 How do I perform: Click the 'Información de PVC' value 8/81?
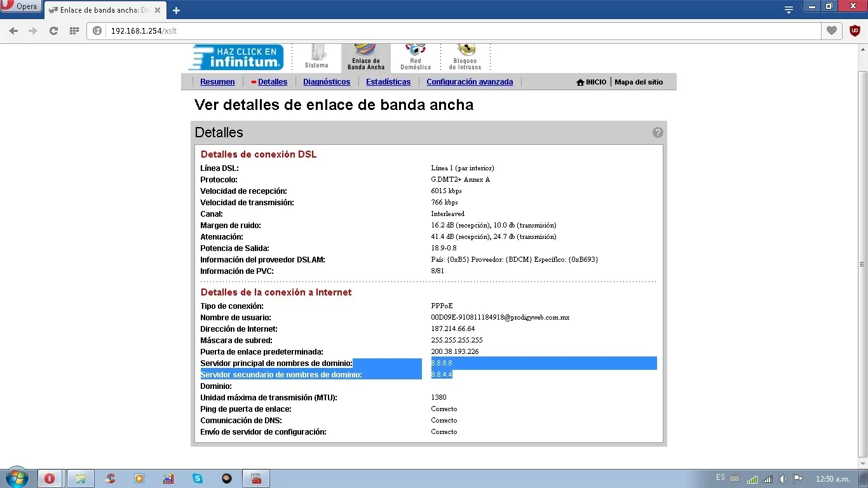[437, 271]
